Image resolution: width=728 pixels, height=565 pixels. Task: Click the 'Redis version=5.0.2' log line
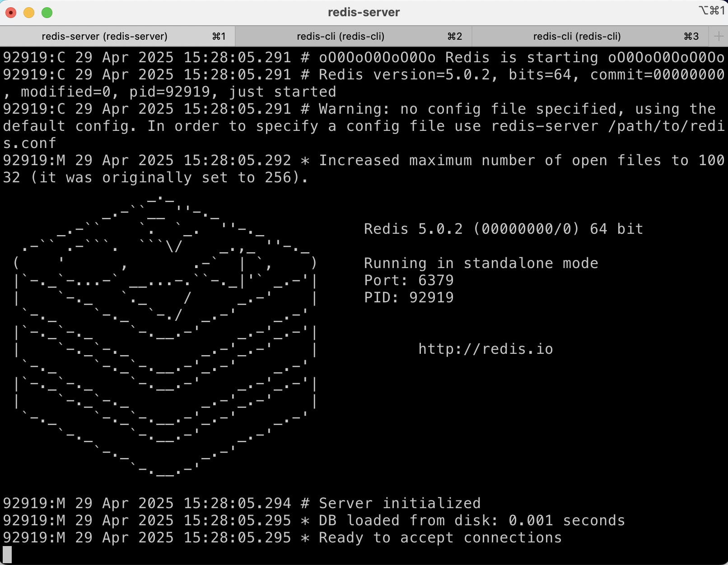coord(364,74)
